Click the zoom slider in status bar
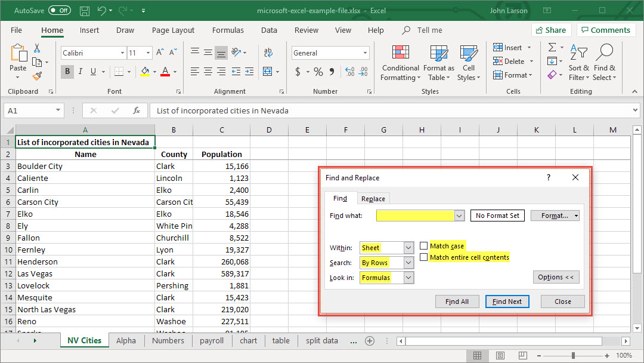Image resolution: width=644 pixels, height=363 pixels. [573, 355]
